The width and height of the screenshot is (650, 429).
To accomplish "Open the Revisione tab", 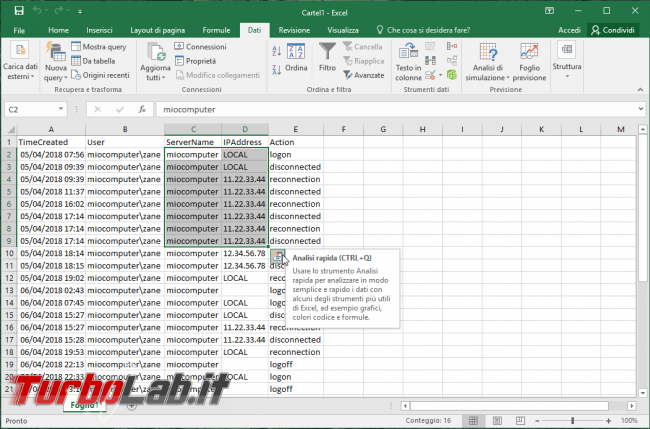I will [294, 30].
